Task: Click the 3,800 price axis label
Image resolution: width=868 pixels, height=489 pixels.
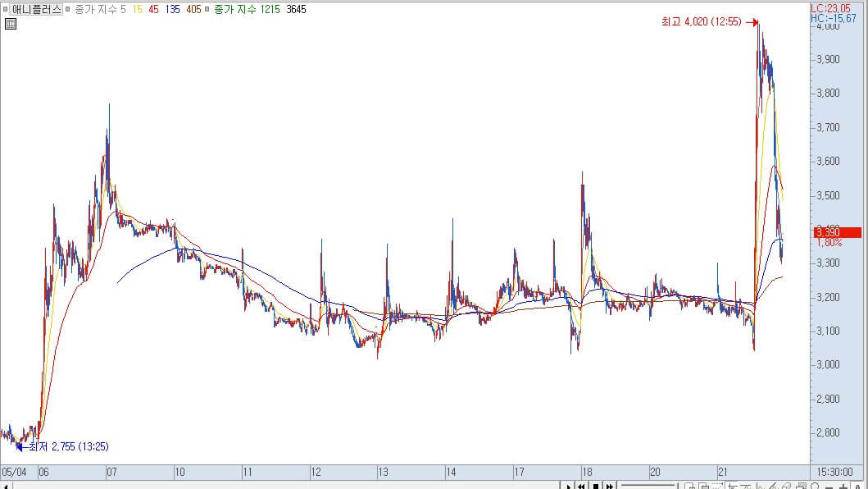Action: pos(828,94)
